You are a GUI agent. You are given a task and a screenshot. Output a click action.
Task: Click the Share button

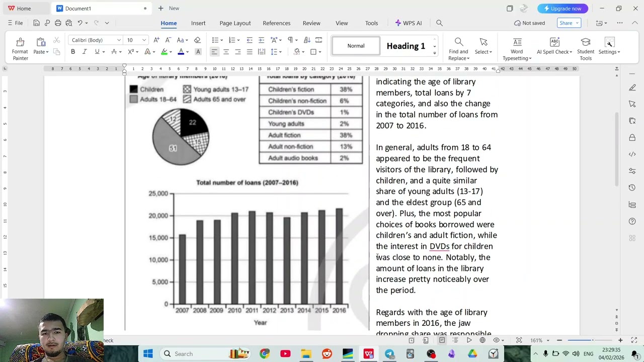[569, 23]
